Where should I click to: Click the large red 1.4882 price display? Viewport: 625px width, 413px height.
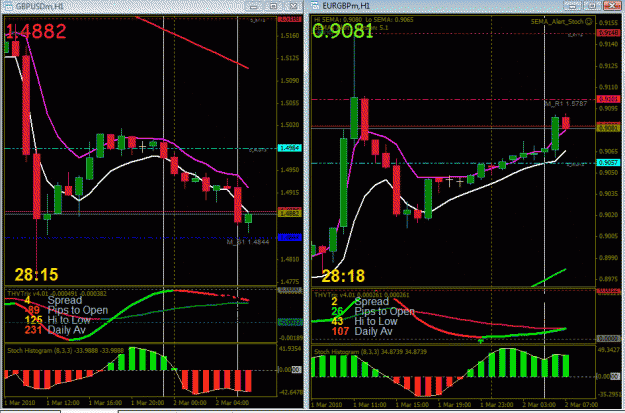pyautogui.click(x=35, y=31)
